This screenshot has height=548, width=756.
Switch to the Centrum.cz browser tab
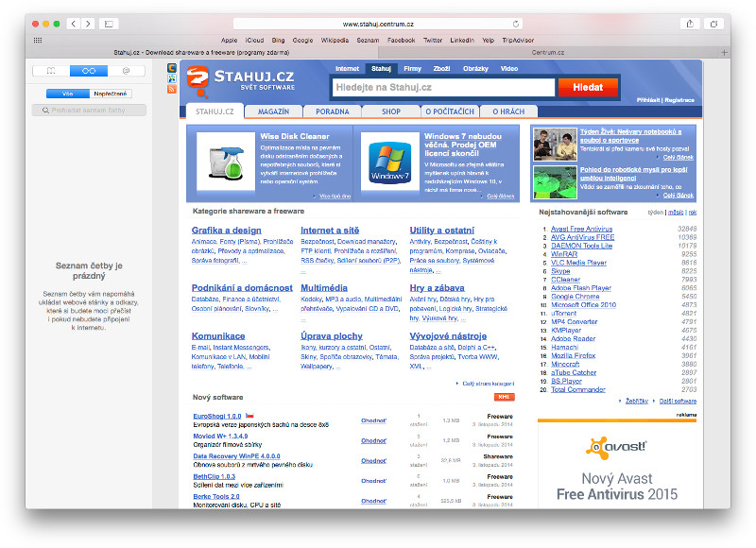(x=548, y=52)
